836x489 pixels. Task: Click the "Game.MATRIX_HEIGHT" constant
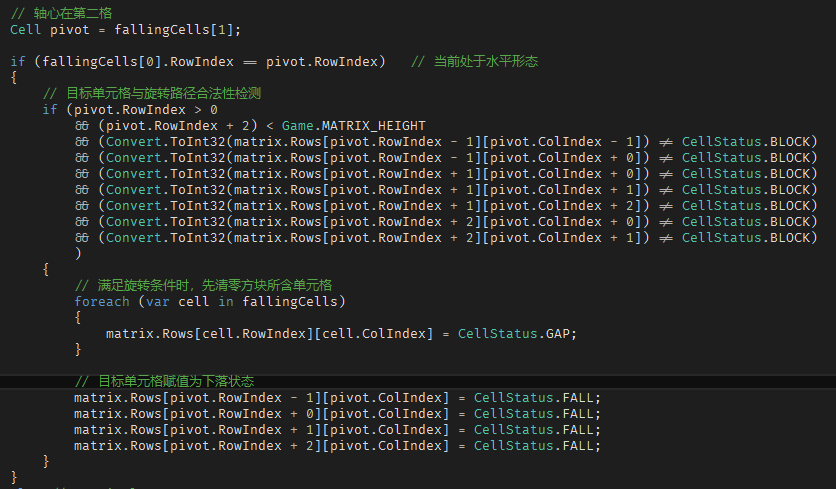pyautogui.click(x=354, y=125)
